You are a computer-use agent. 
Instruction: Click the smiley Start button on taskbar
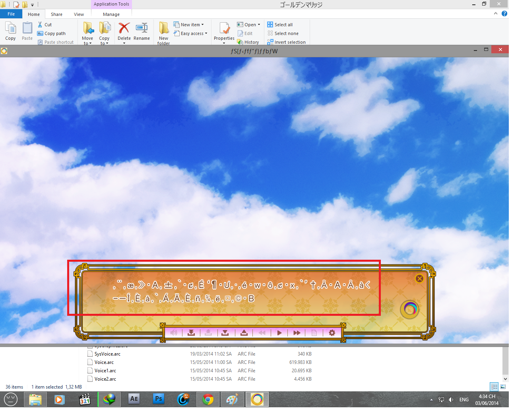pos(11,399)
